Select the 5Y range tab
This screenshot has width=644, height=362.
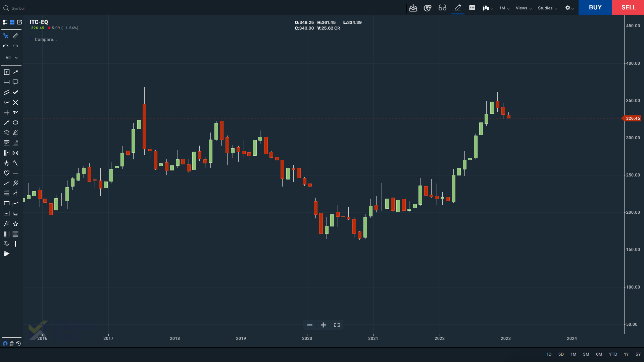tap(638, 354)
